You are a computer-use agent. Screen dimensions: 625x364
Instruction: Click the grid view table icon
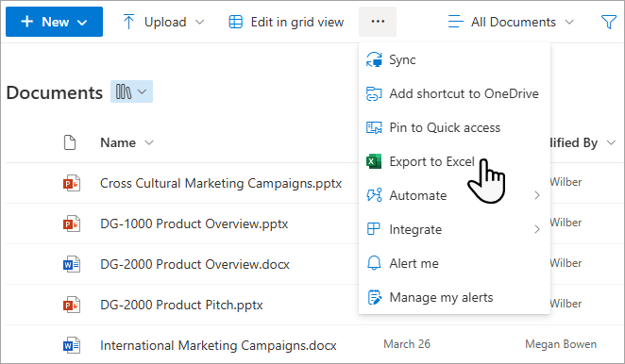tap(236, 22)
